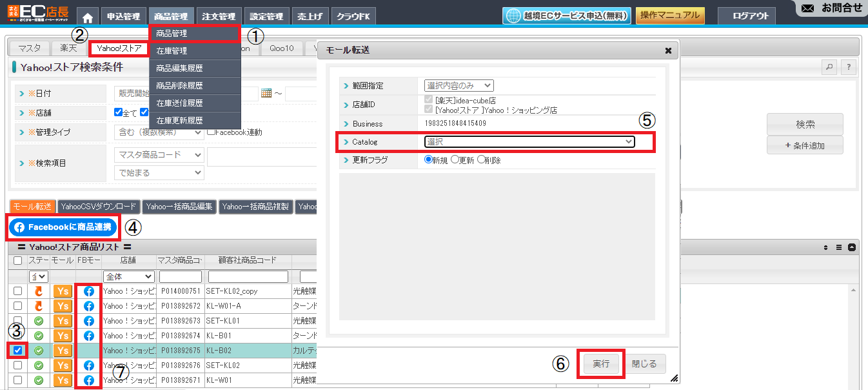The height and width of the screenshot is (390, 868).
Task: Click Facebook icon for KL-B01 row
Action: [89, 336]
